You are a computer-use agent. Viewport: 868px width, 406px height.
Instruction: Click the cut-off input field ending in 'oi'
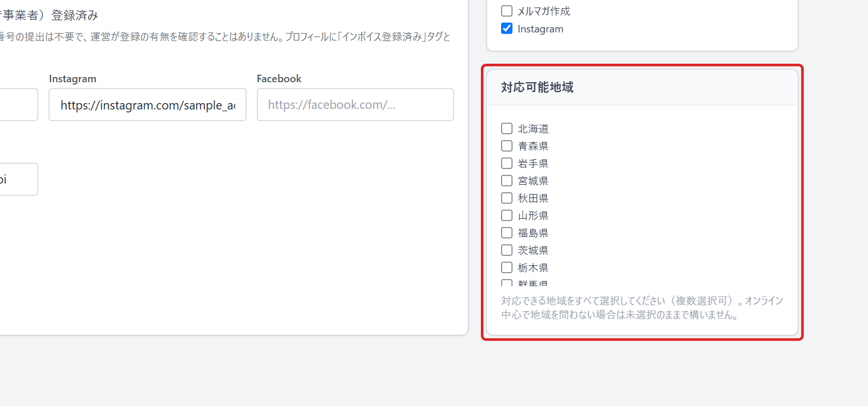pyautogui.click(x=19, y=179)
